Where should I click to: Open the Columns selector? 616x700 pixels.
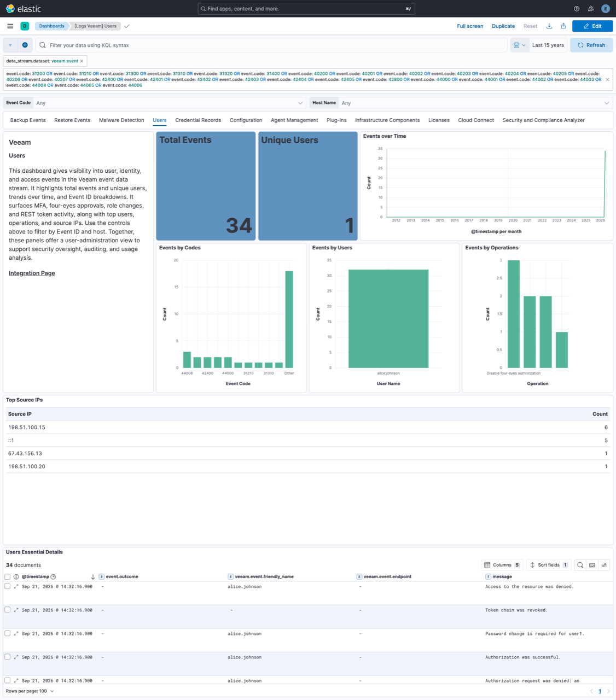[502, 565]
